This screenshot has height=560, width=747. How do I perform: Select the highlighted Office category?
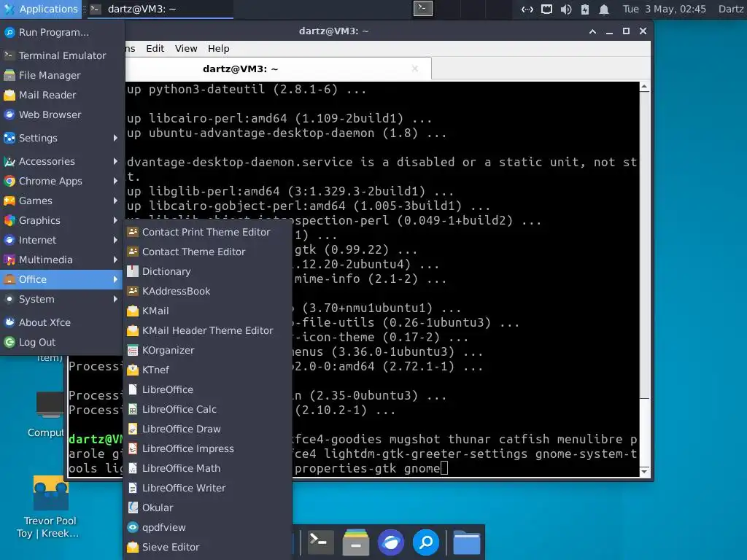point(62,279)
